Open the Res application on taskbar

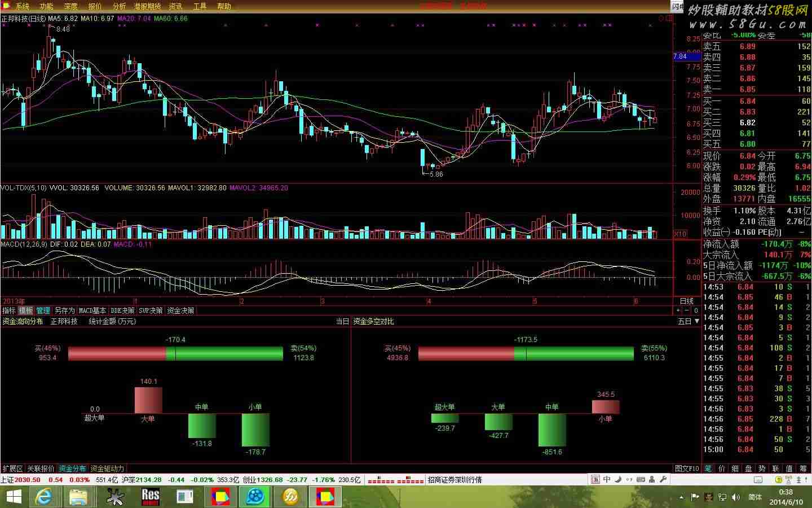(150, 497)
